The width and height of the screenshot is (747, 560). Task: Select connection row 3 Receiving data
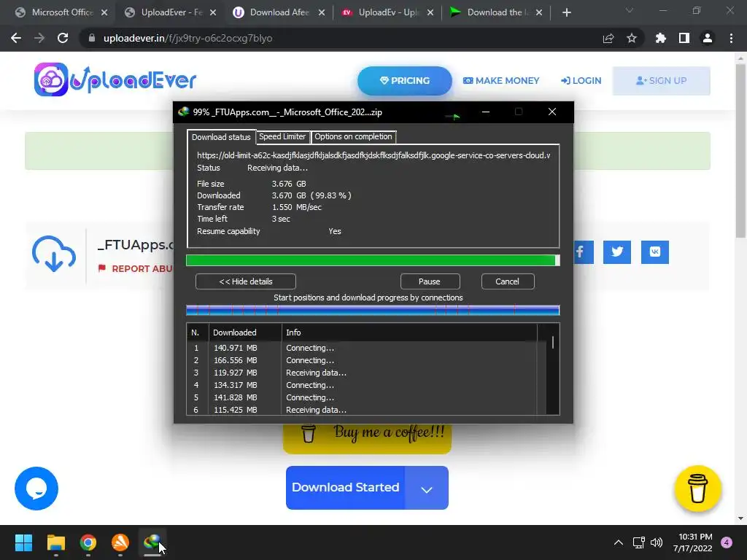[x=362, y=373]
